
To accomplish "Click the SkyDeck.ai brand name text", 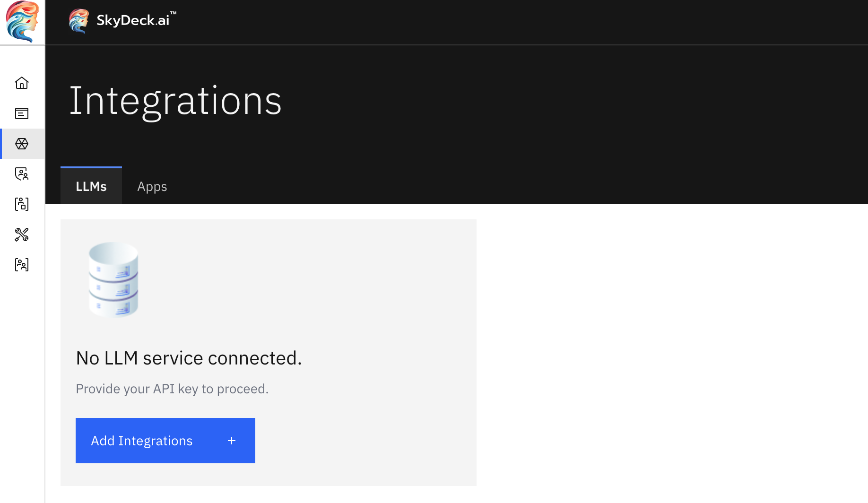I will (x=134, y=20).
